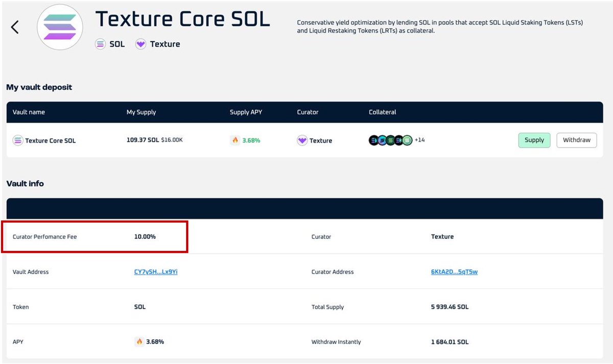Click the 109.37 SOL supply amount
This screenshot has width=613, height=364.
(x=143, y=140)
